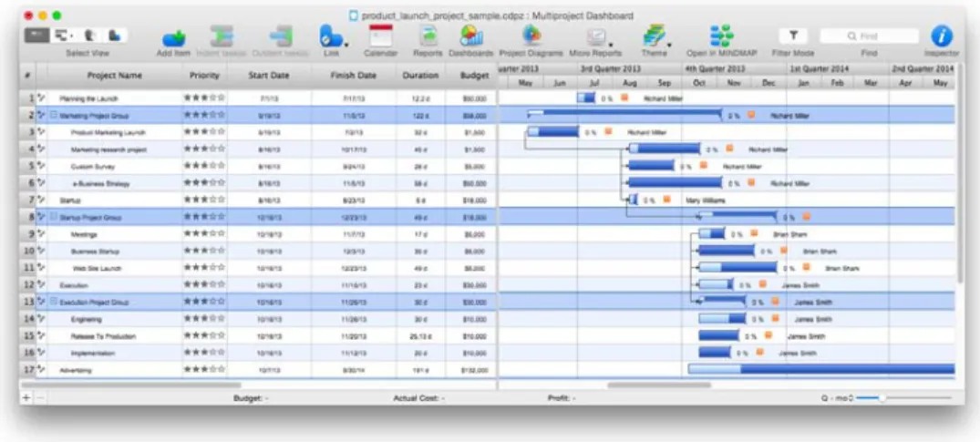
Task: Click the Jul month header in the timeline
Action: (x=594, y=83)
